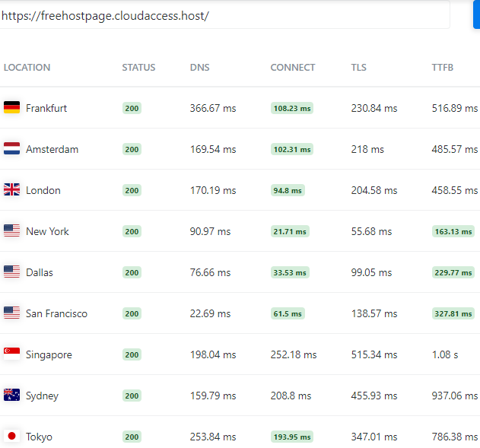Click the STATUS column header
This screenshot has width=480, height=448.
point(138,68)
